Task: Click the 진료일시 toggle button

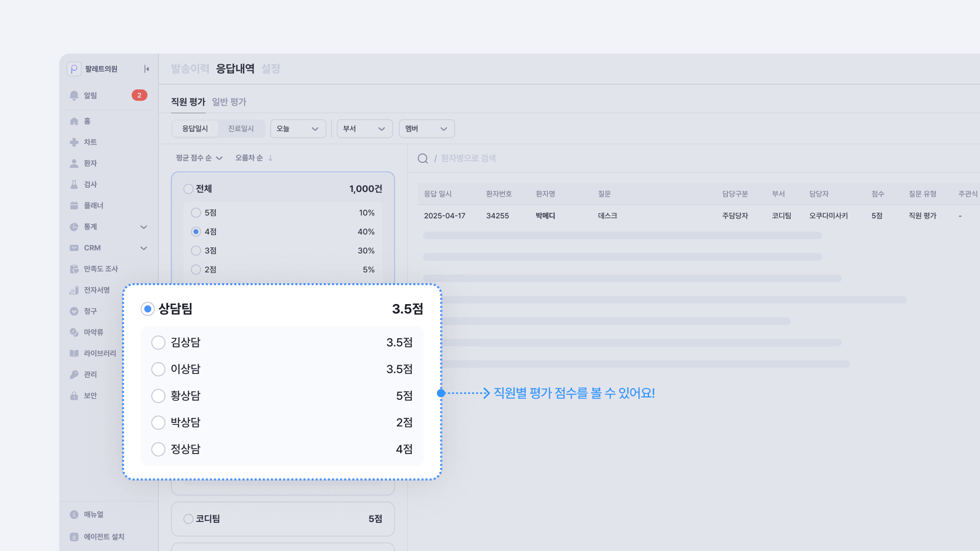Action: point(241,129)
